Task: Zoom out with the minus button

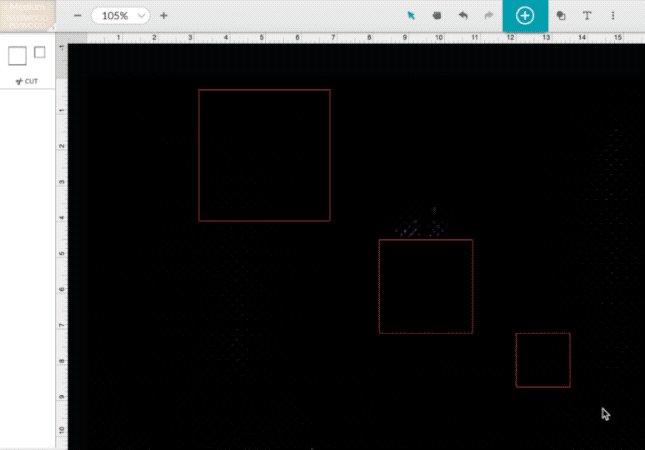Action: 77,16
